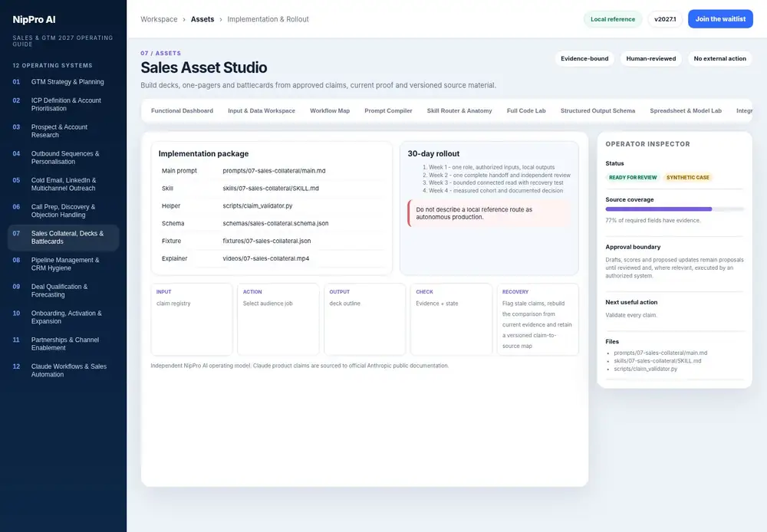This screenshot has width=767, height=532.
Task: Click the 30-day rollout heading
Action: click(x=433, y=153)
